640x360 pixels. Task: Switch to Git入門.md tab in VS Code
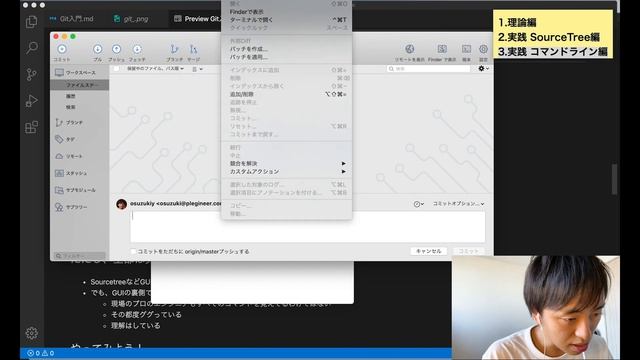tap(72, 19)
